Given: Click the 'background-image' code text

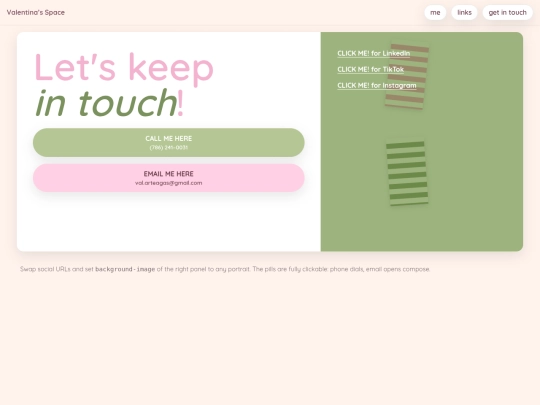Looking at the screenshot, I should [x=125, y=269].
